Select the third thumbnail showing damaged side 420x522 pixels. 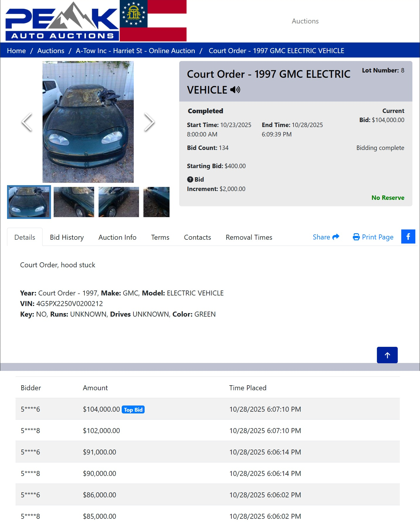pyautogui.click(x=119, y=202)
